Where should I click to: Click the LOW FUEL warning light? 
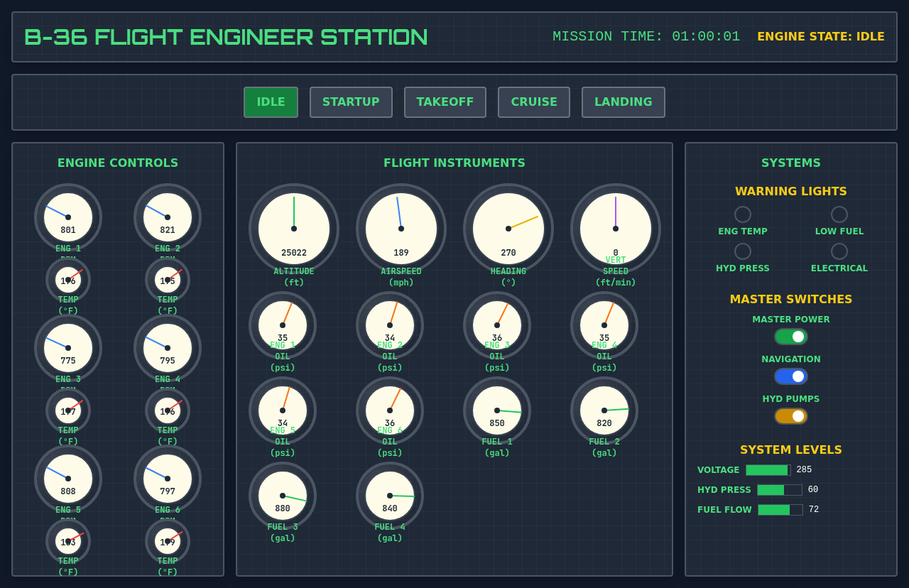(x=839, y=214)
